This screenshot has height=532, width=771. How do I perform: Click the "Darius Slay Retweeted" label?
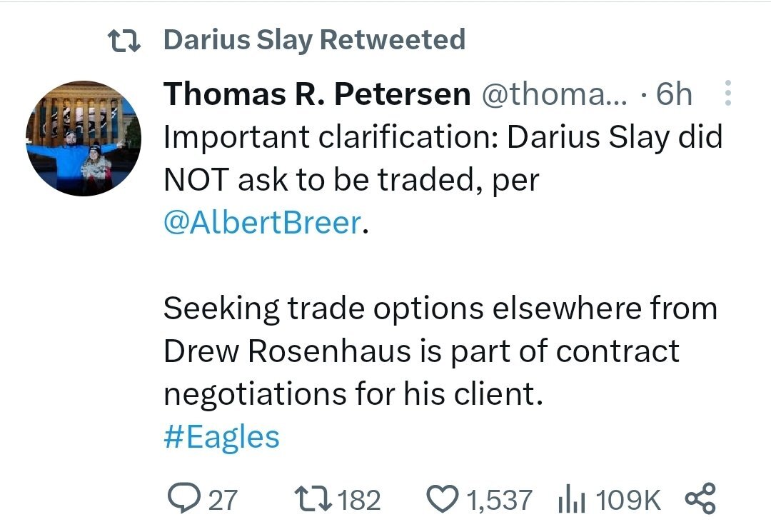point(314,40)
